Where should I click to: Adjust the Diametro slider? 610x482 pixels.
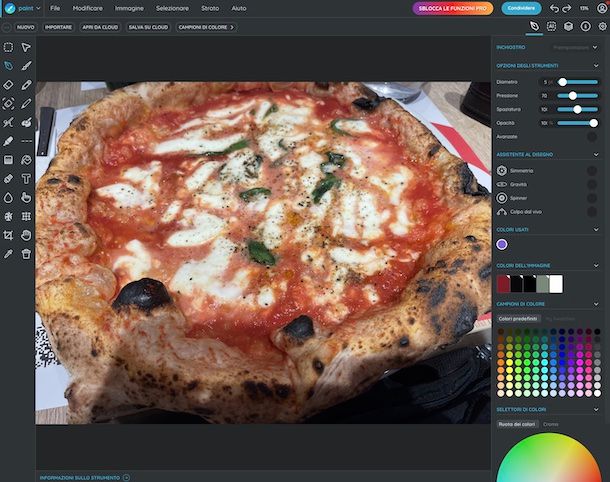click(577, 82)
